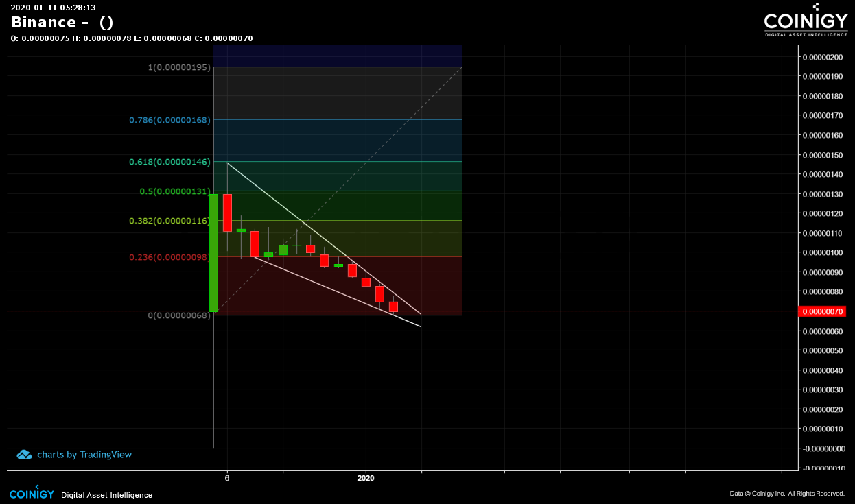Screen dimensions: 855x504
Task: Select the Fibonacci 0.5(0.00000131) level label
Action: tap(175, 191)
